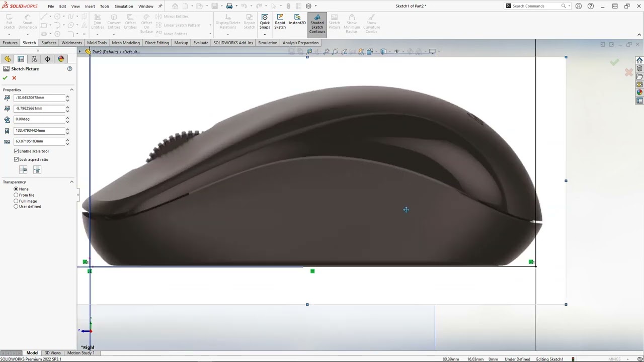The height and width of the screenshot is (362, 644).
Task: Click the Print icon in top toolbar
Action: pos(229,6)
